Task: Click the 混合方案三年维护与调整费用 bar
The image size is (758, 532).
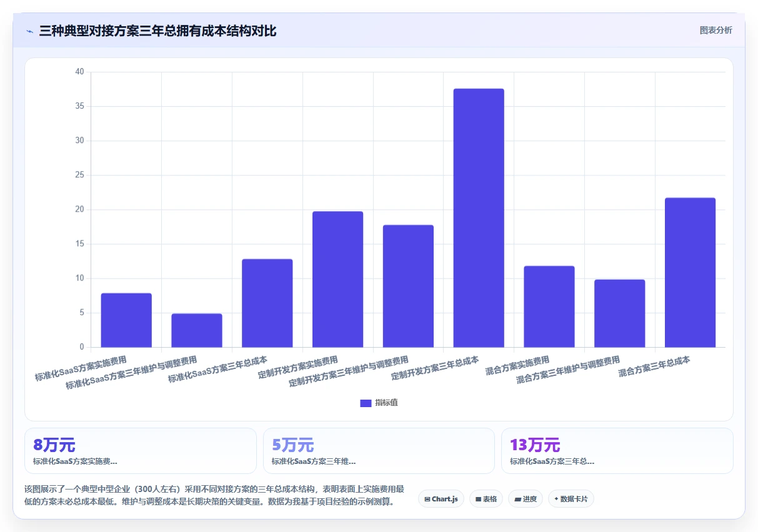Action: 620,313
